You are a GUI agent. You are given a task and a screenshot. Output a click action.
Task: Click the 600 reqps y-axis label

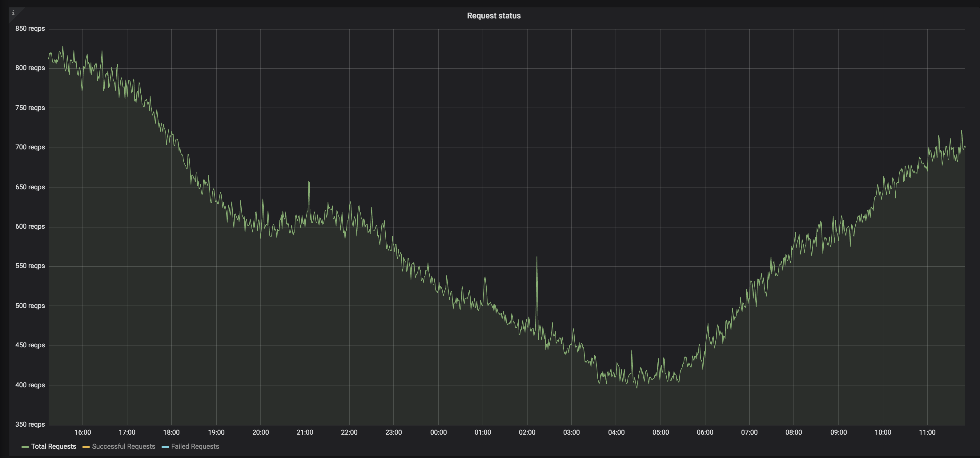[x=30, y=227]
